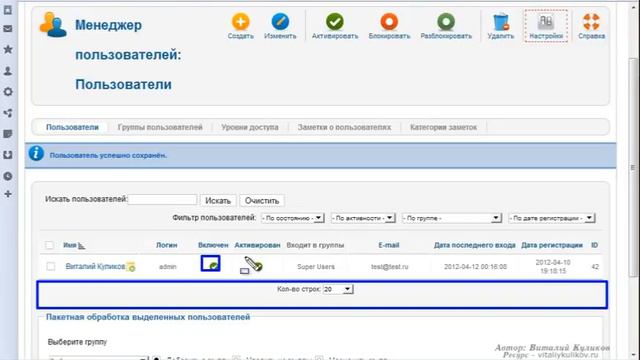Sort by the ID column header
The height and width of the screenshot is (360, 640).
pyautogui.click(x=594, y=245)
